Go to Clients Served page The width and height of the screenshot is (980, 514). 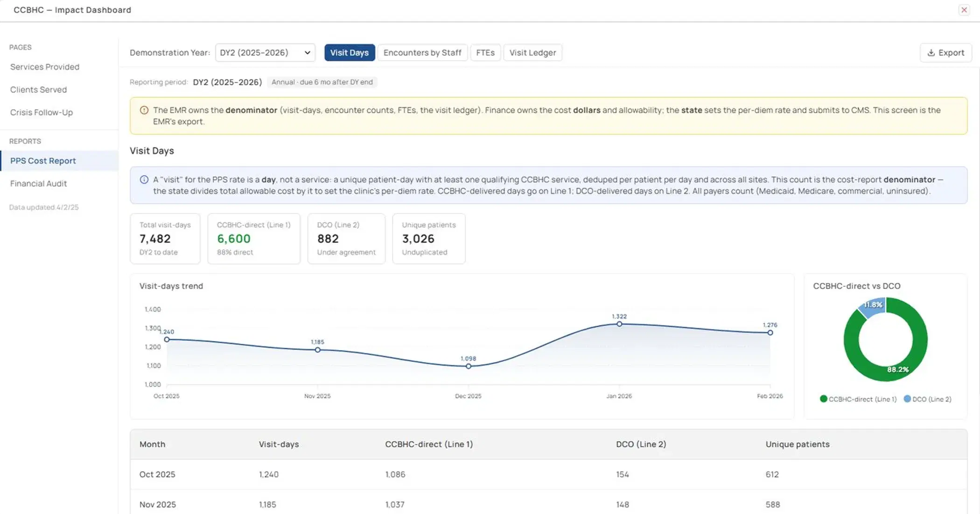[x=38, y=90]
